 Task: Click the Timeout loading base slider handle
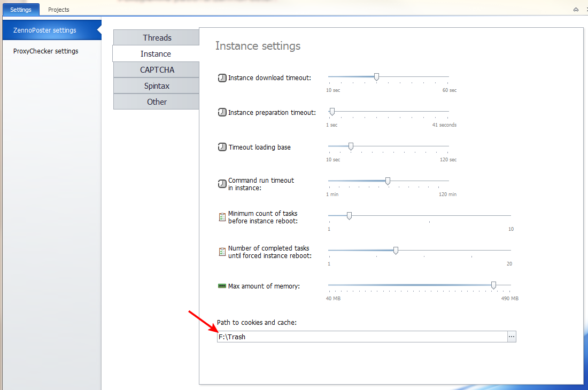351,146
